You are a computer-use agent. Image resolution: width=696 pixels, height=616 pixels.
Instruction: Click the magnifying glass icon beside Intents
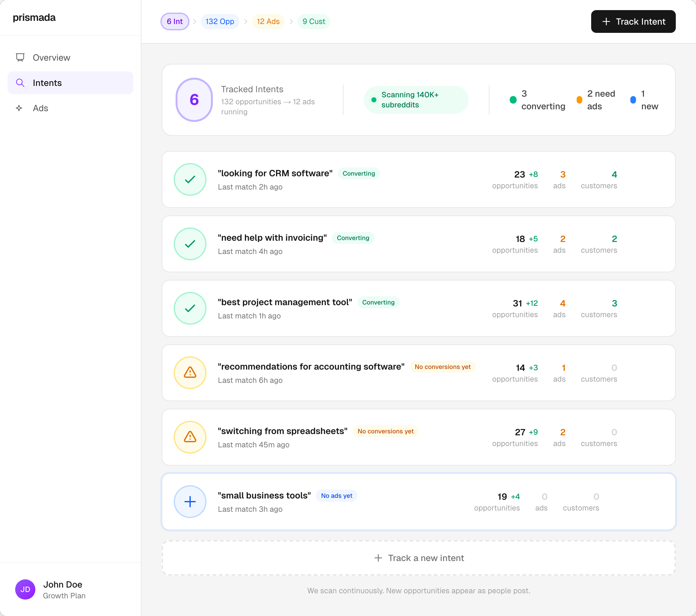pyautogui.click(x=20, y=82)
